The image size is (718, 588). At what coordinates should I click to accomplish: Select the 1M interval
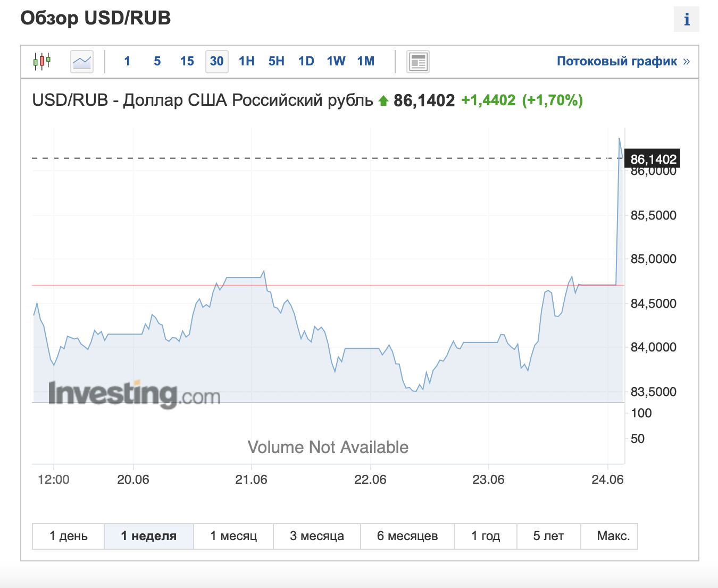click(366, 61)
